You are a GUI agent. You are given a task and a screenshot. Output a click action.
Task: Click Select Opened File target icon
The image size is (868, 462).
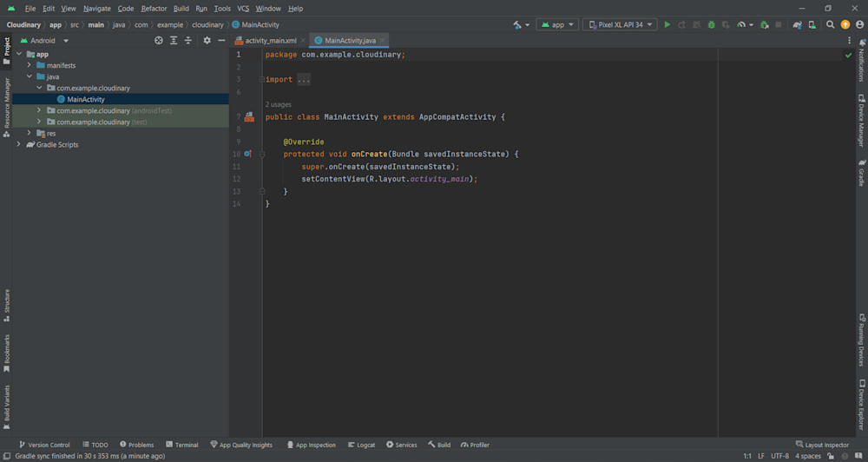point(159,41)
